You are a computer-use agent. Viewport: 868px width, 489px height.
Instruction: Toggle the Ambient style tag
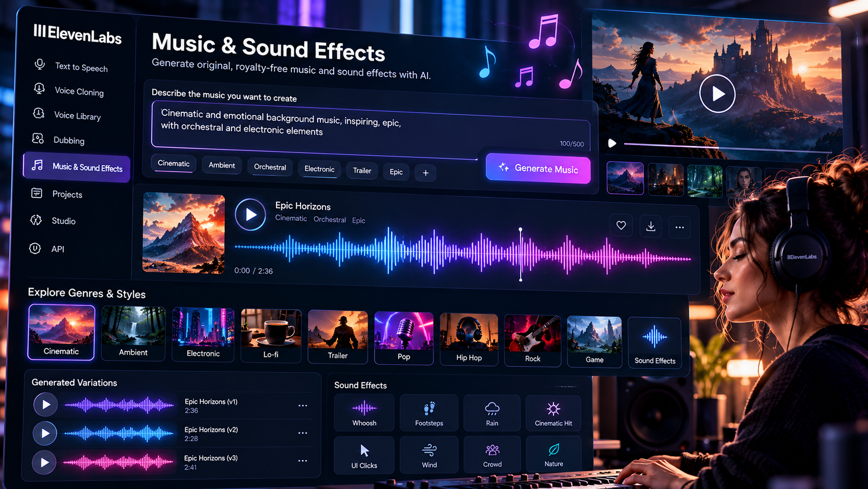pos(222,165)
